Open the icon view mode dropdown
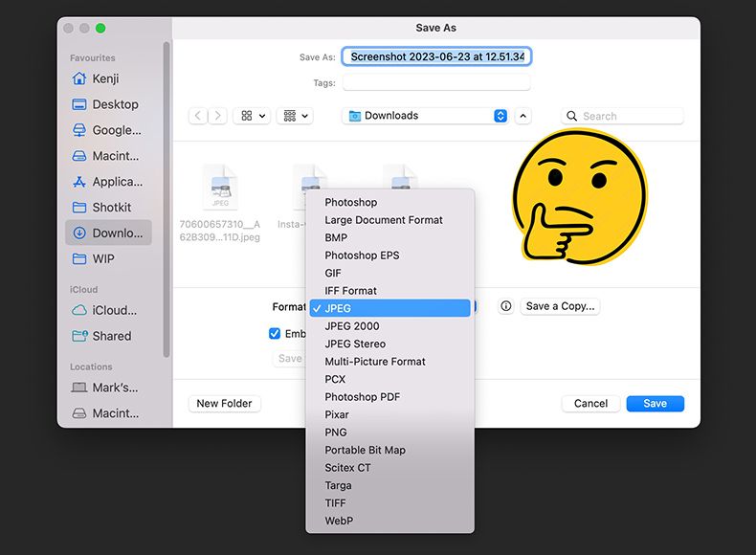Screen dimensions: 756x555 [x=253, y=116]
